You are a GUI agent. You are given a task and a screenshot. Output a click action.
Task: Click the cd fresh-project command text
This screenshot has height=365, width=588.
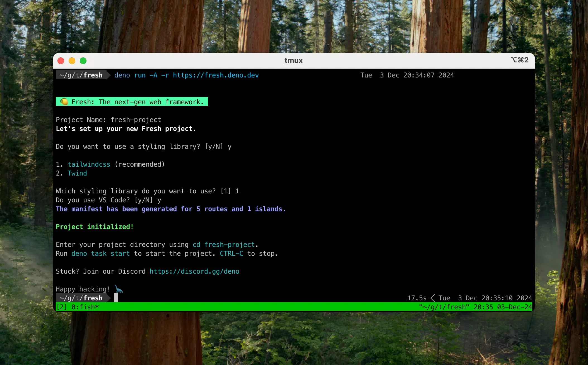[x=224, y=245]
